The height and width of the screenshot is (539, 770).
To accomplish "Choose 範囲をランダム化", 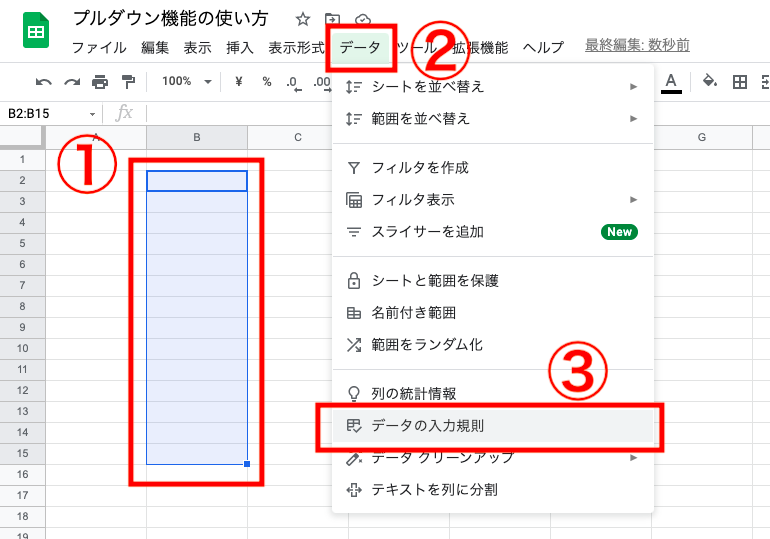I will click(493, 345).
